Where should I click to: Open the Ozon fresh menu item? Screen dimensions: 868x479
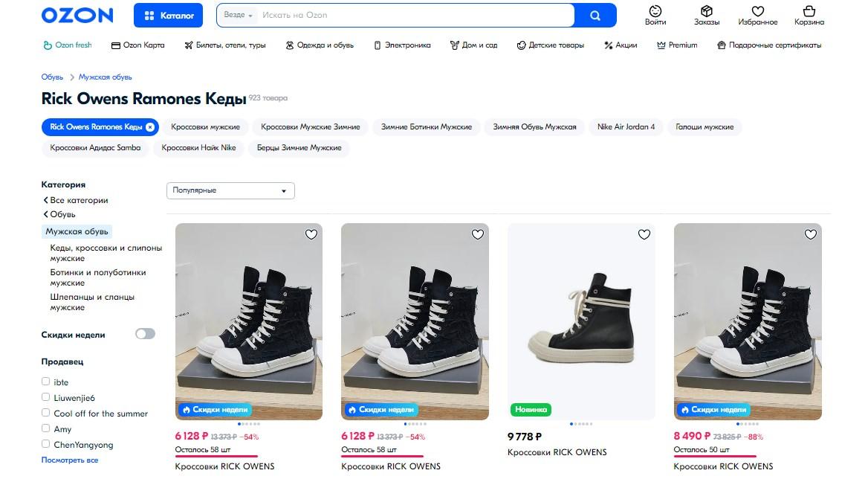click(x=68, y=45)
